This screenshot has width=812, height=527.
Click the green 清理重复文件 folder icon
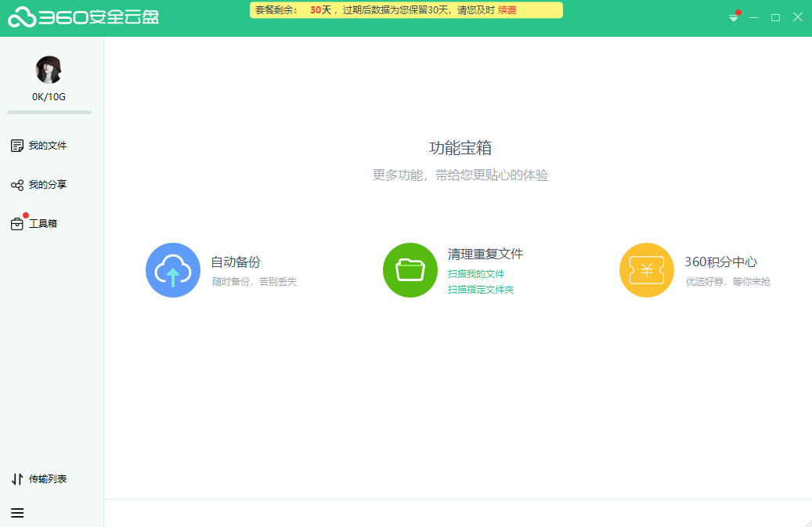[410, 270]
